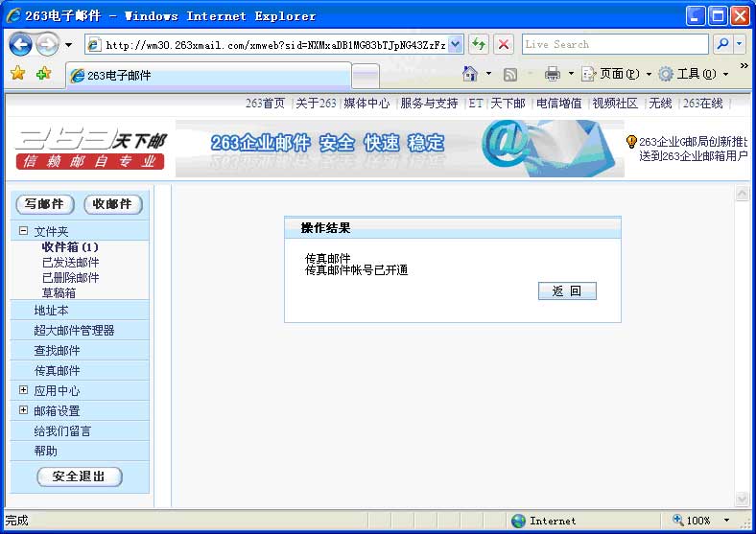Viewport: 756px width, 534px height.
Task: Click the 263天下邮 logo
Action: (90, 149)
